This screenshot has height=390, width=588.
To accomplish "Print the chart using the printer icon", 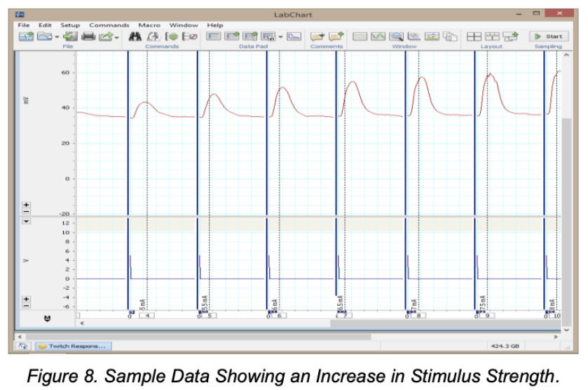I will [x=88, y=36].
